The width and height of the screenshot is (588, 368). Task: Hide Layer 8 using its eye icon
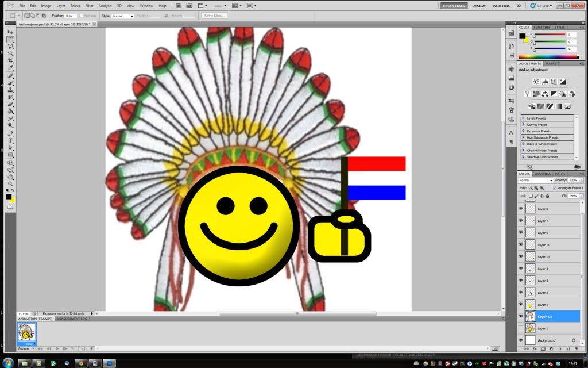[x=520, y=208]
